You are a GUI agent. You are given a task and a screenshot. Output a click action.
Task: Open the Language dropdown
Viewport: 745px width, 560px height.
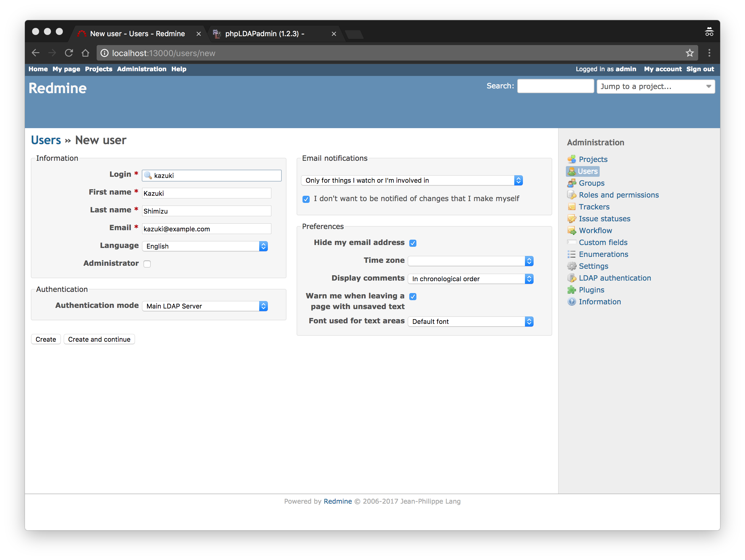pyautogui.click(x=205, y=246)
